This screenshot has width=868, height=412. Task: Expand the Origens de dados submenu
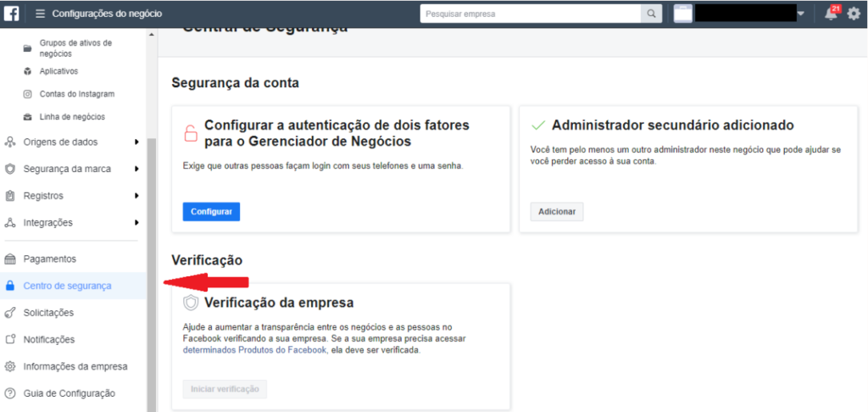136,142
